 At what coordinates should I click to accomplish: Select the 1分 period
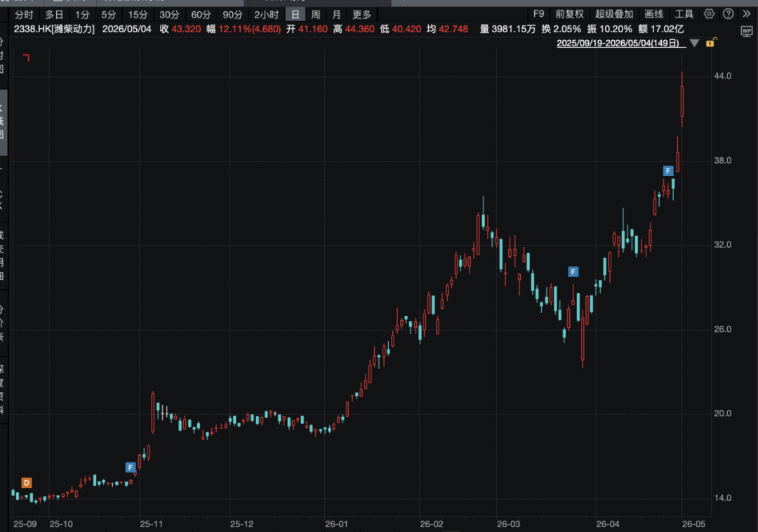[81, 15]
